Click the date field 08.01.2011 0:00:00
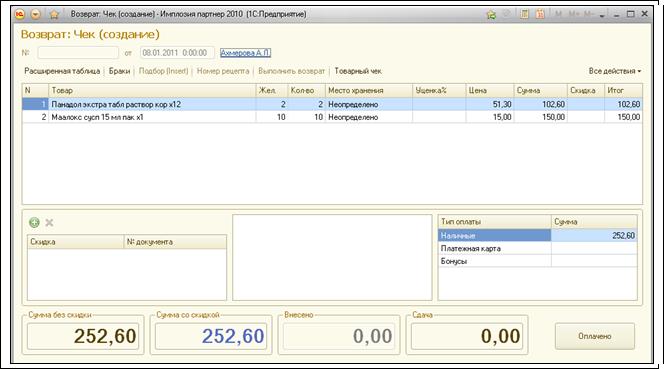This screenshot has width=664, height=369. click(177, 53)
